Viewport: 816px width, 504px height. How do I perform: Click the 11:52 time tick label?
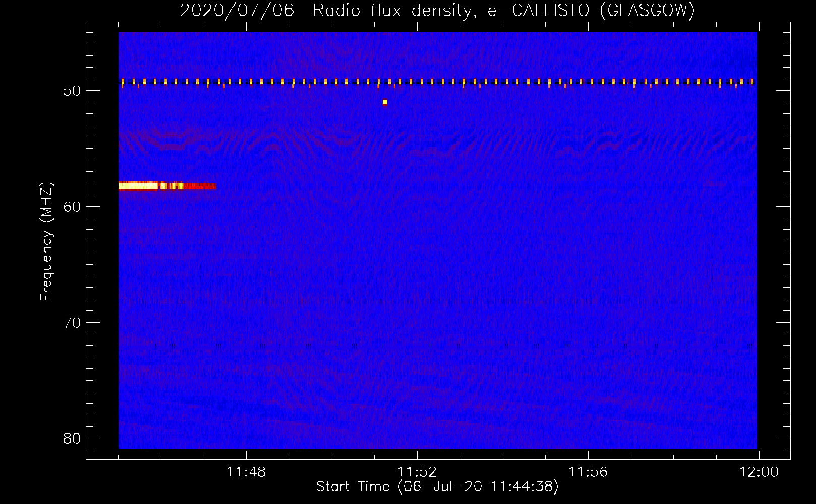[x=417, y=472]
